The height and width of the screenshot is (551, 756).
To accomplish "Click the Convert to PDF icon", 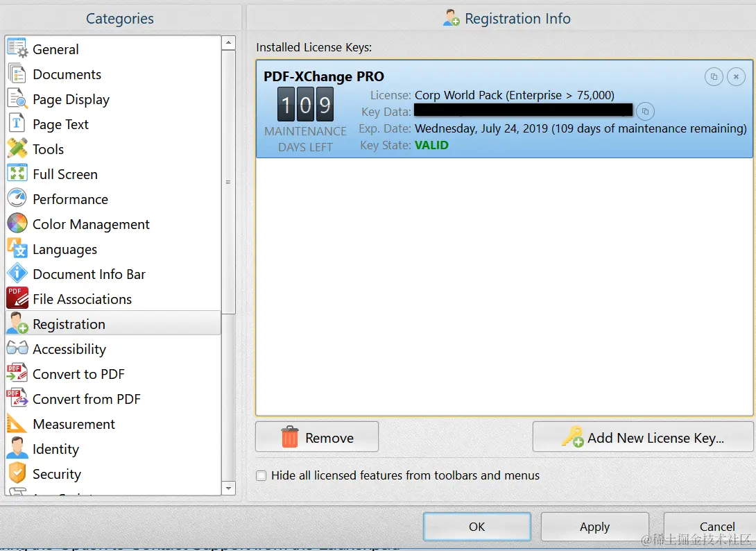I will pos(17,373).
